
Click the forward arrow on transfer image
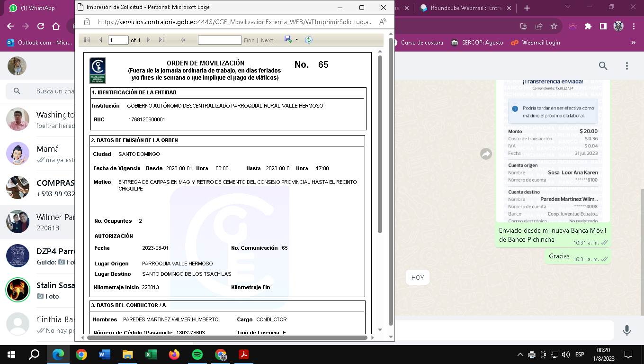click(486, 154)
